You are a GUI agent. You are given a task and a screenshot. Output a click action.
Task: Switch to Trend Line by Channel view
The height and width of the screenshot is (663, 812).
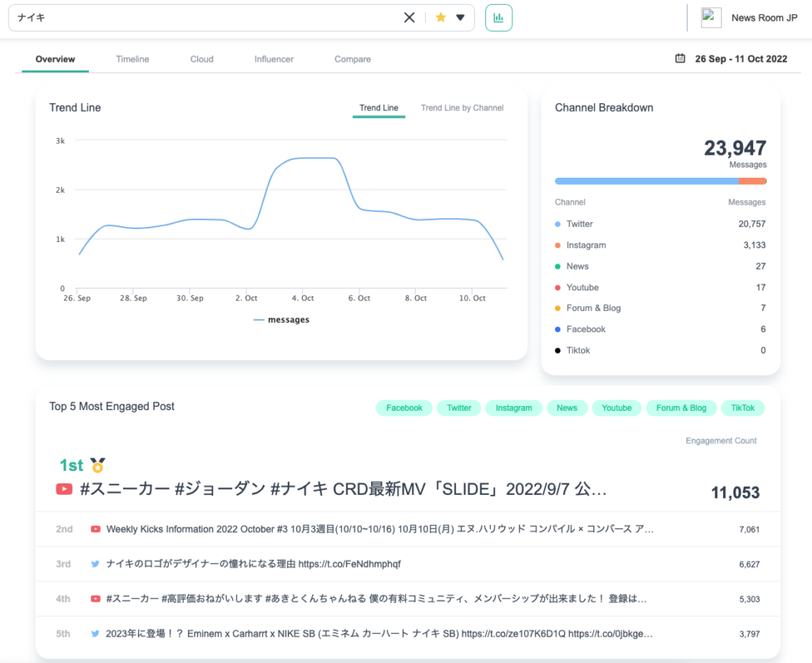pos(462,108)
